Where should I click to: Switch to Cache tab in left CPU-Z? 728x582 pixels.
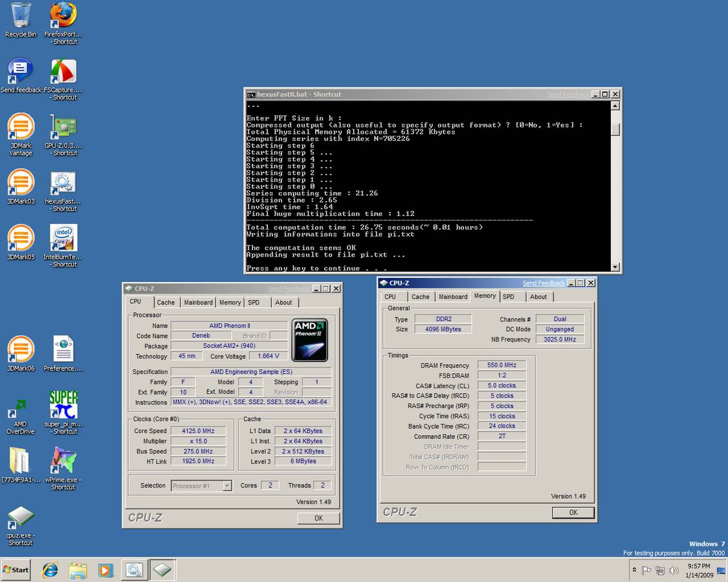[166, 302]
